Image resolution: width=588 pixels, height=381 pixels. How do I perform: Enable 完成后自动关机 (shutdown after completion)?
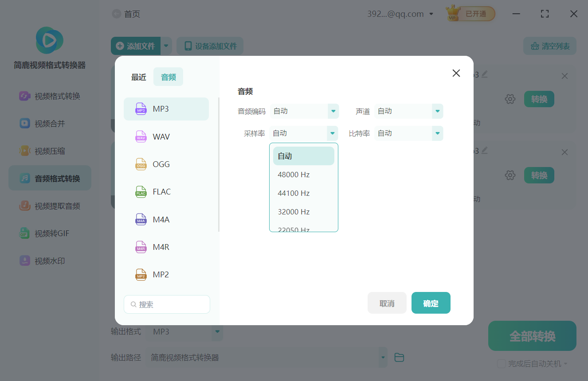pyautogui.click(x=502, y=363)
